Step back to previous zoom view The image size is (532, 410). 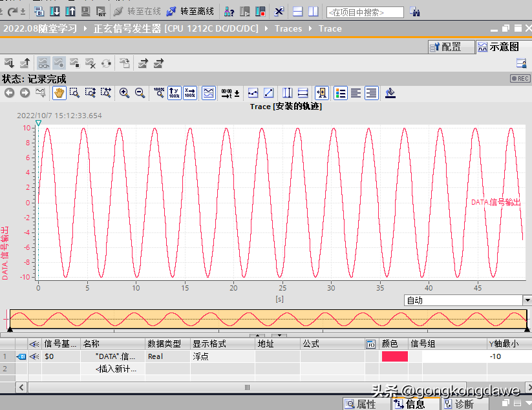click(x=9, y=93)
